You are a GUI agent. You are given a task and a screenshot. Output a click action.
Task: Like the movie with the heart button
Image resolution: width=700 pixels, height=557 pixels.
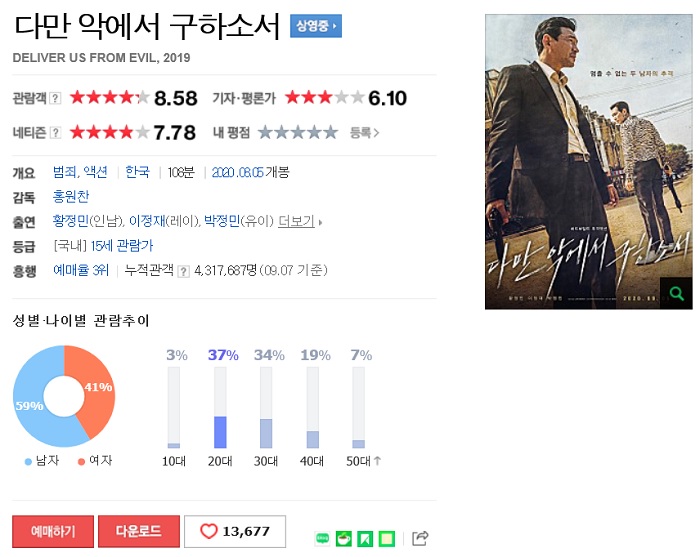coord(235,531)
